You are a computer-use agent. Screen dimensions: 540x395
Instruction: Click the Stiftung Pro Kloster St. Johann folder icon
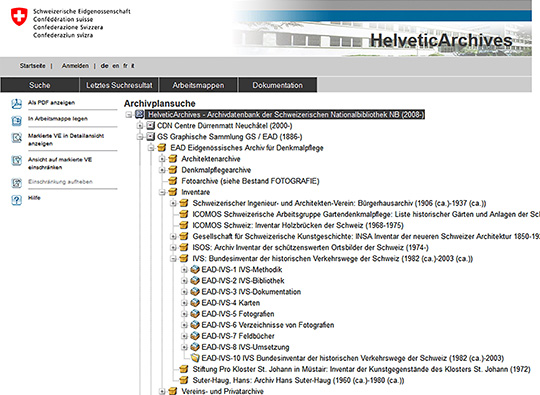pos(184,369)
